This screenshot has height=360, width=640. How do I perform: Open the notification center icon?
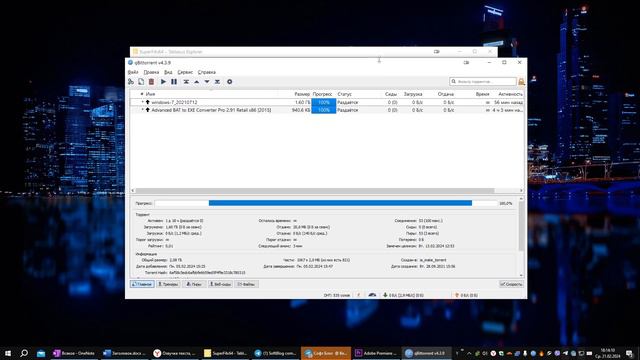(630, 353)
